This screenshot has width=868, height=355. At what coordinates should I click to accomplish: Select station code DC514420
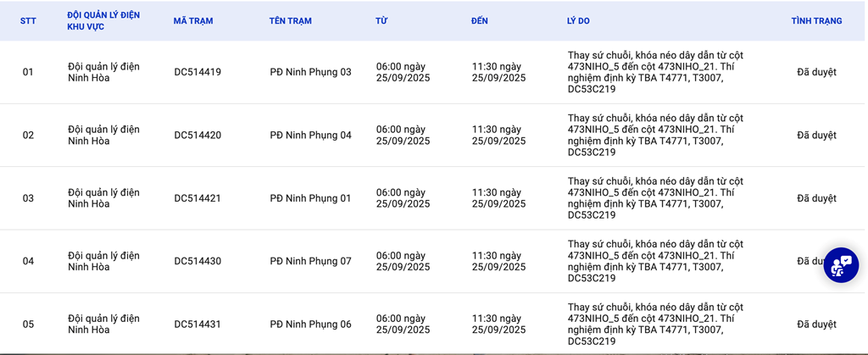[198, 136]
